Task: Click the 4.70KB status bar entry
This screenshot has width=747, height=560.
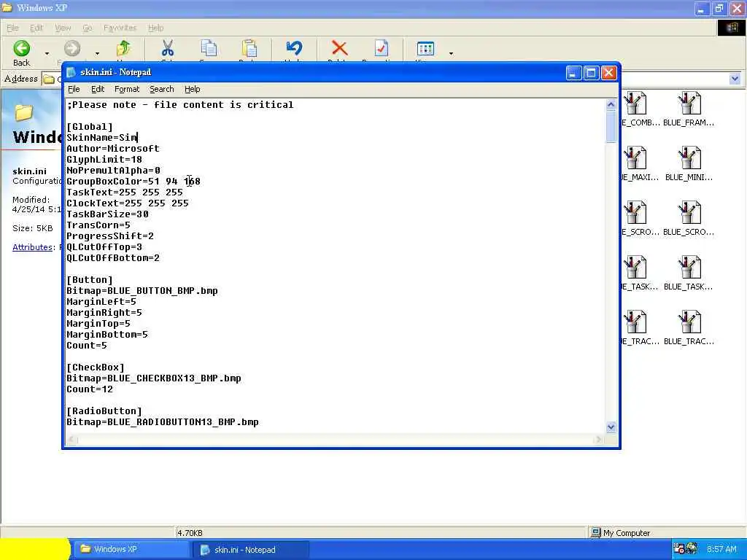Action: tap(190, 533)
